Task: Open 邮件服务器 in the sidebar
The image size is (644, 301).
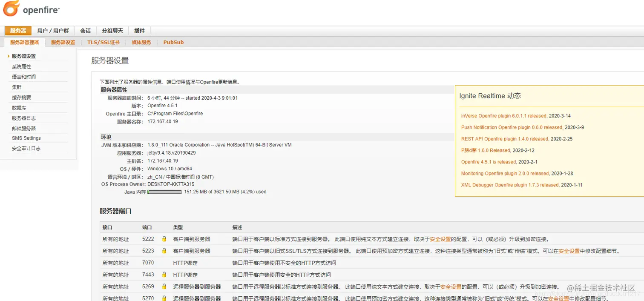Action: coord(24,128)
